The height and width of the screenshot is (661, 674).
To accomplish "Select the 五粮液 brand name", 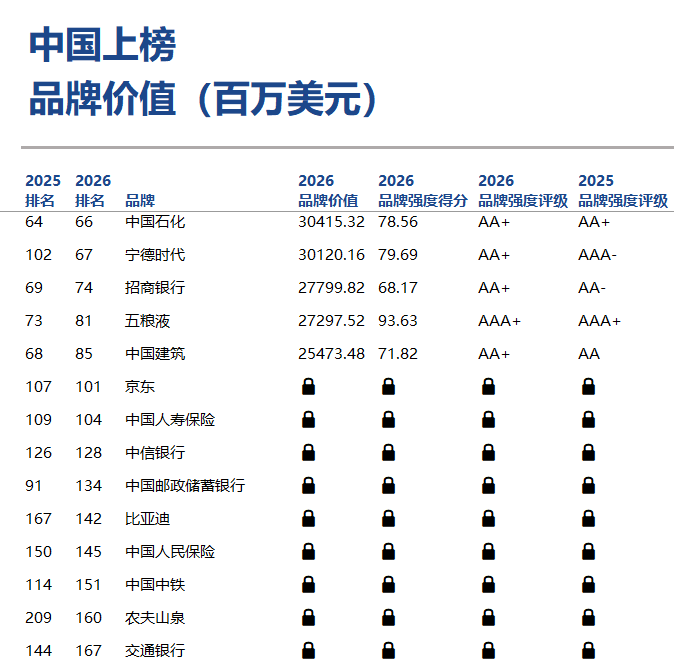I will click(147, 321).
